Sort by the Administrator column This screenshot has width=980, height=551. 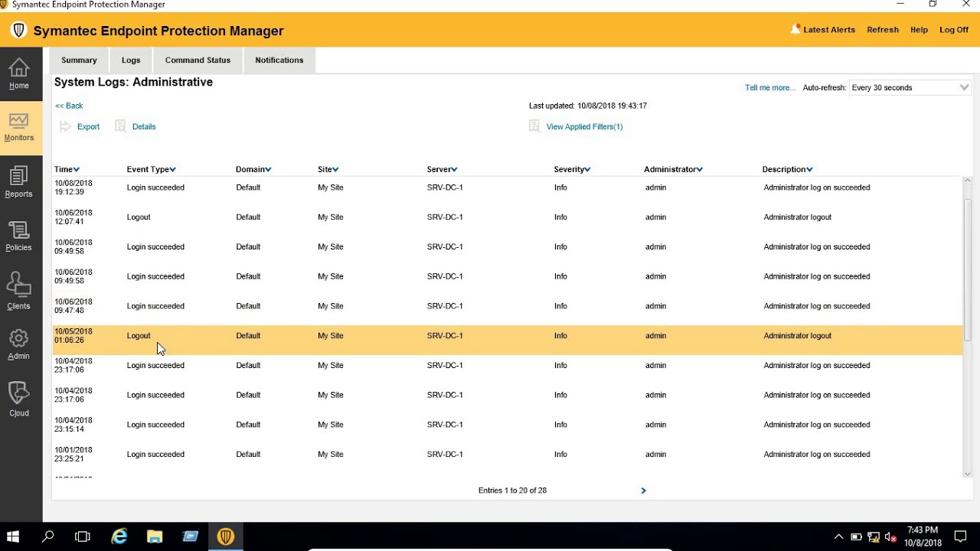tap(673, 169)
